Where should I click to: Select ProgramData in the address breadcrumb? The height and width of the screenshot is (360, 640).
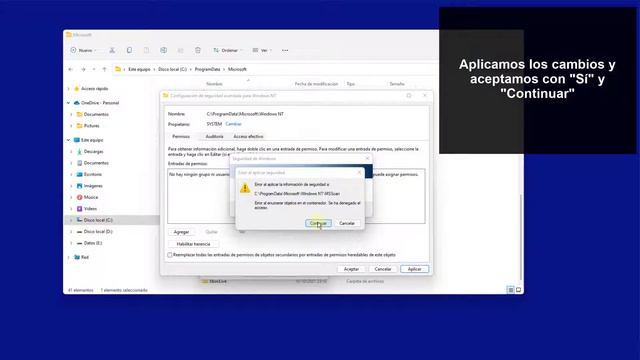[x=207, y=69]
